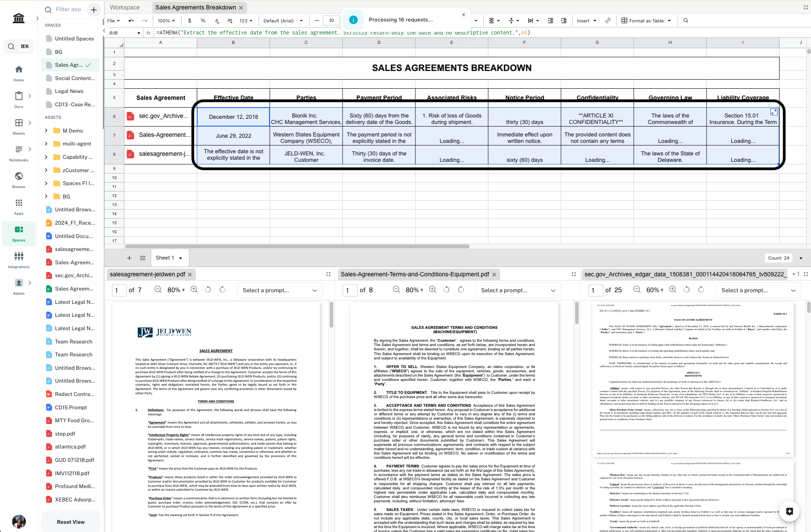Switch to the Workspace tab
Image resolution: width=811 pixels, height=532 pixels.
point(125,7)
